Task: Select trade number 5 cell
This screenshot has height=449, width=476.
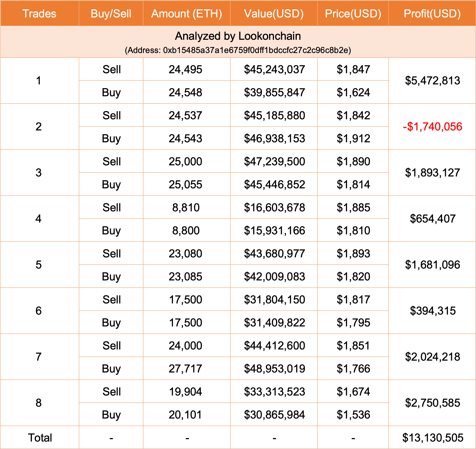Action: (x=39, y=265)
